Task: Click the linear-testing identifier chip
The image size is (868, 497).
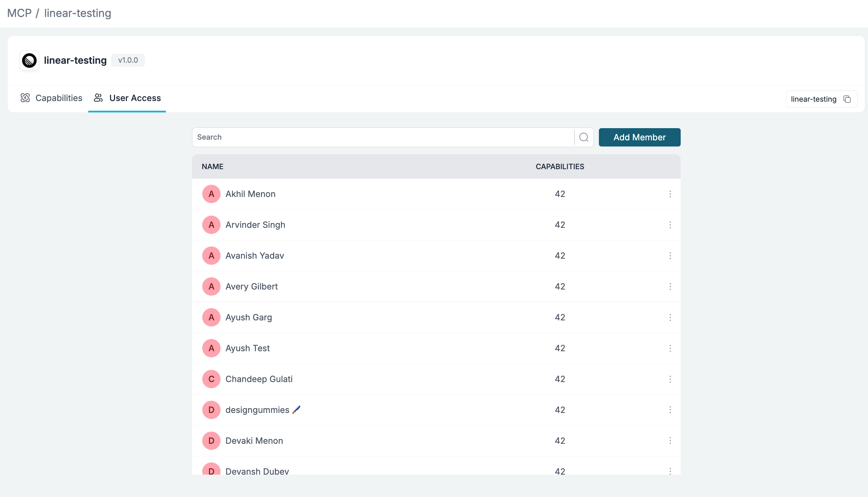Action: pyautogui.click(x=822, y=99)
